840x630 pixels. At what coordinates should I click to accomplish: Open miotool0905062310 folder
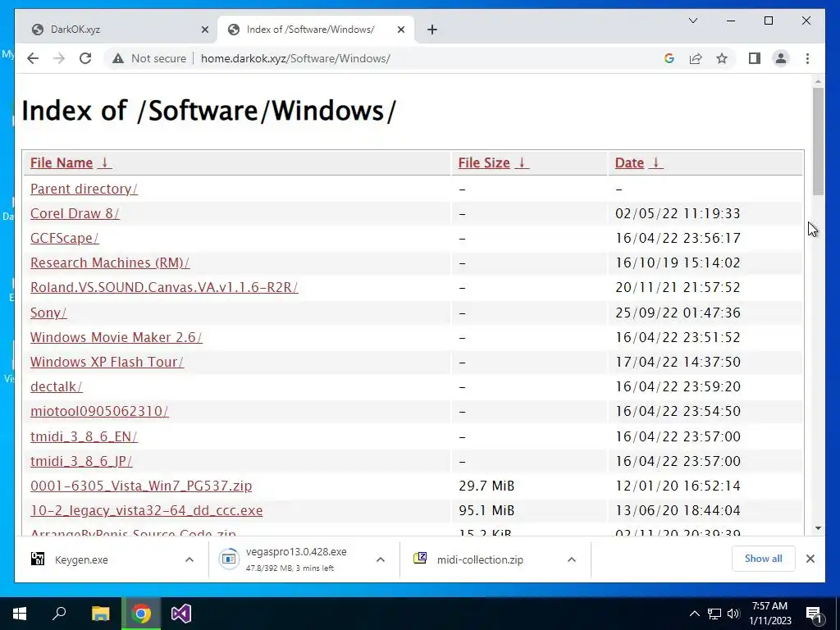coord(99,412)
